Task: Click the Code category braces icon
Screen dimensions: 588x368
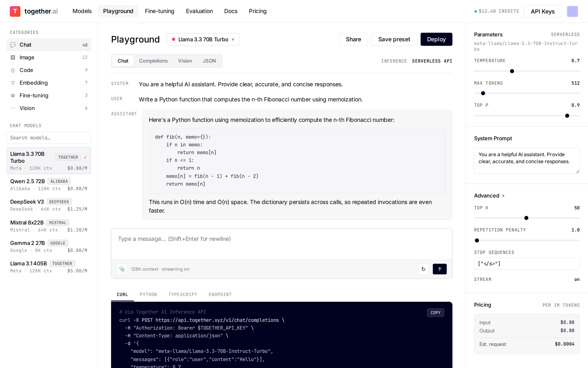Action: [13, 70]
